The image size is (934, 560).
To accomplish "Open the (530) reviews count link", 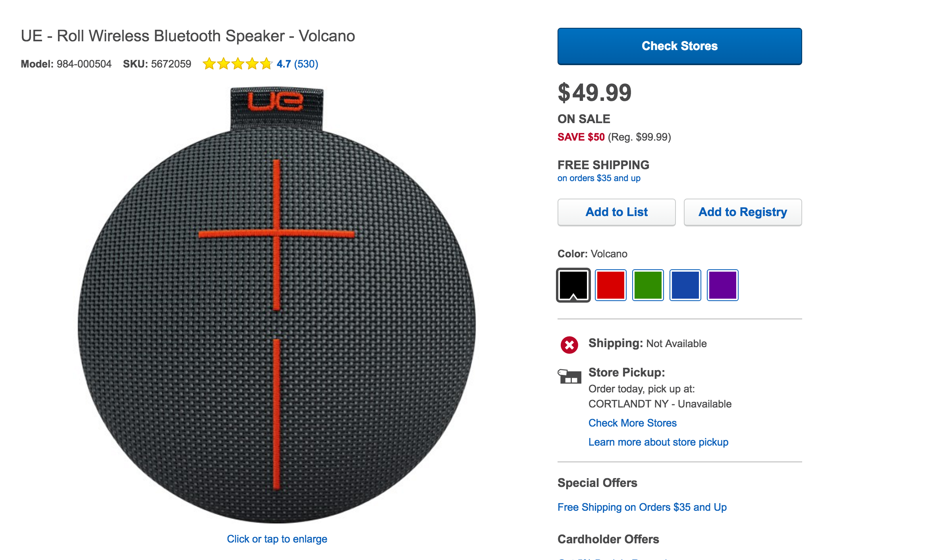I will tap(306, 64).
